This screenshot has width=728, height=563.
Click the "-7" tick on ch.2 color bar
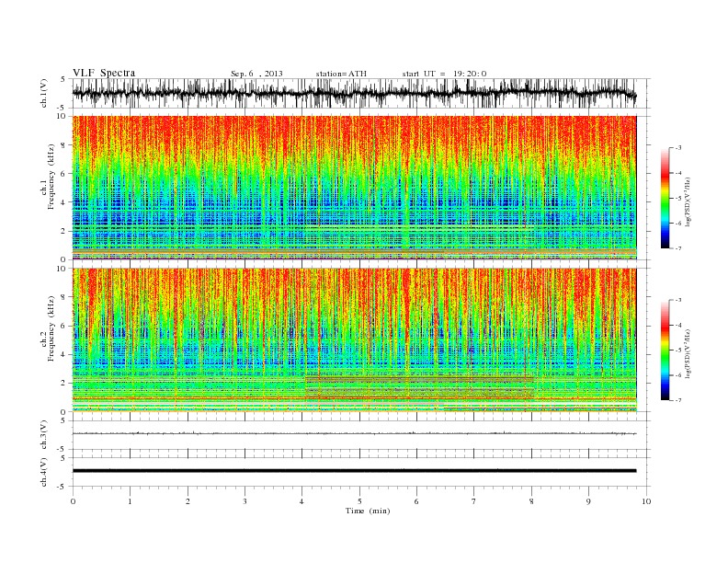(x=677, y=400)
